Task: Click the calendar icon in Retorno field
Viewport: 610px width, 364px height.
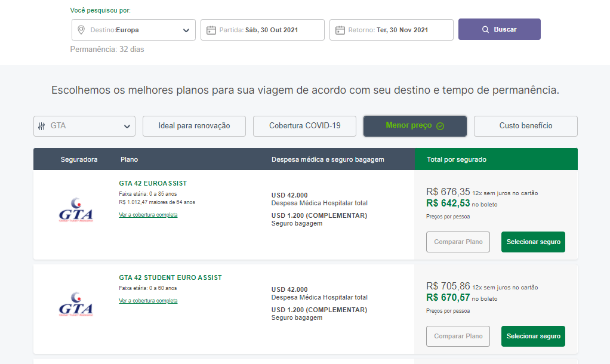Action: [x=340, y=30]
